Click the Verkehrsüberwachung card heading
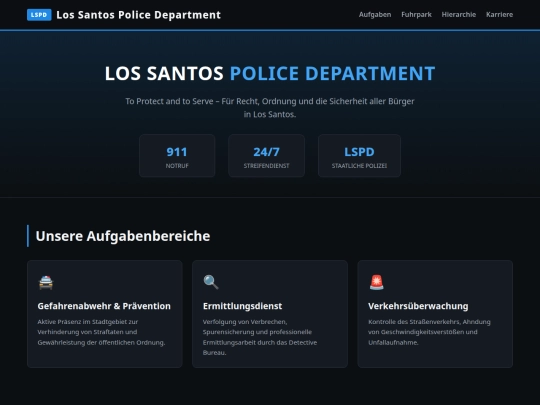The image size is (540, 405). coord(418,306)
